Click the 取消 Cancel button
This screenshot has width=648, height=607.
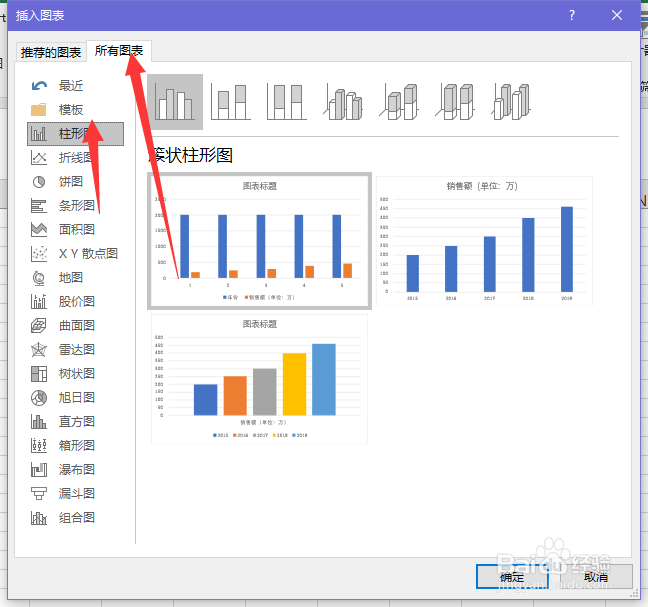click(x=596, y=577)
